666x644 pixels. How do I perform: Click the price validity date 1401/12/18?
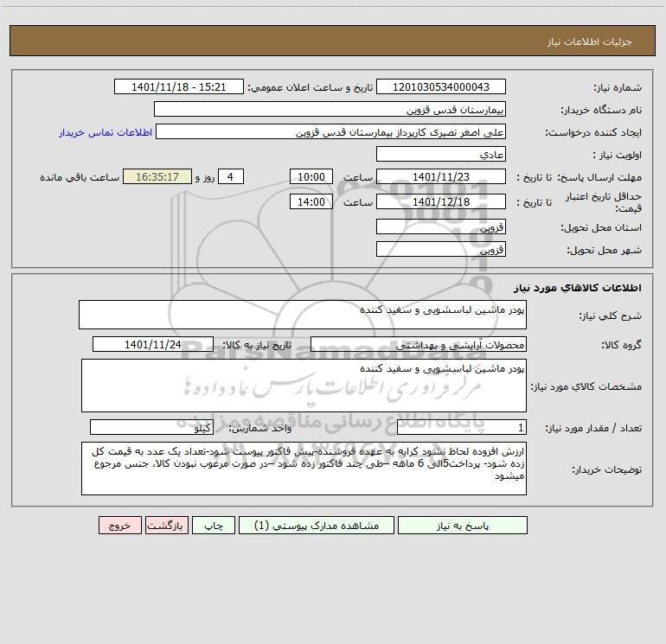click(441, 201)
